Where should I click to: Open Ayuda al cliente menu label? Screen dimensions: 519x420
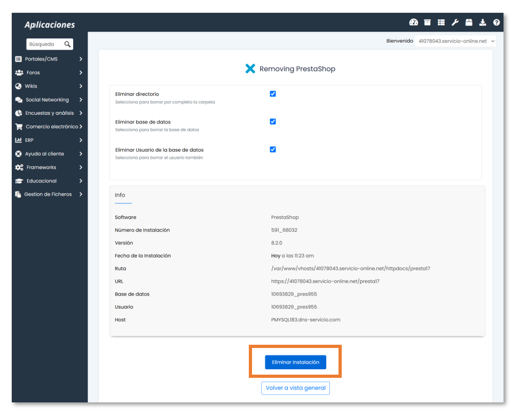click(x=44, y=154)
